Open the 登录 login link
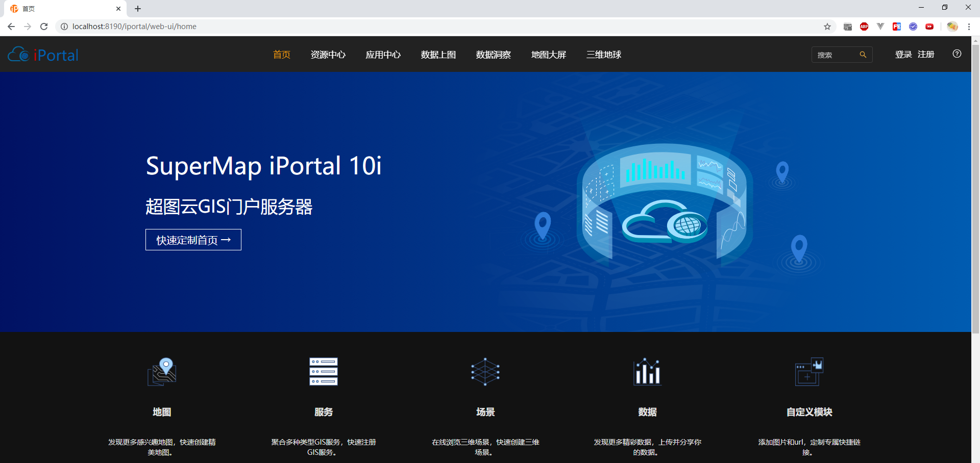 pyautogui.click(x=902, y=54)
